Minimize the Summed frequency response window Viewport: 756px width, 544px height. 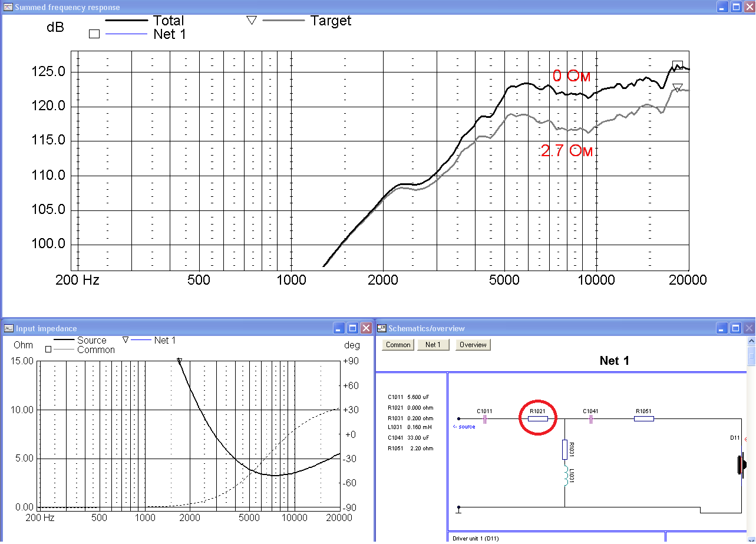[722, 7]
